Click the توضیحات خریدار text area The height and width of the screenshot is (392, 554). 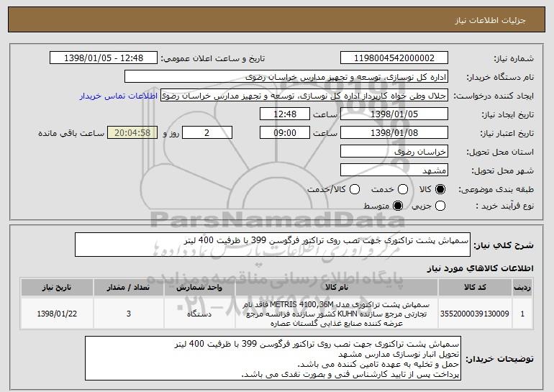[x=273, y=358]
